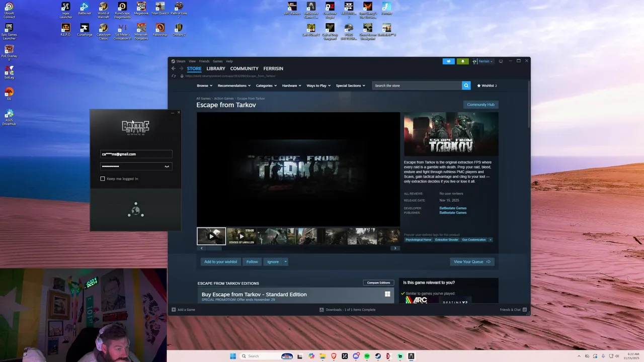This screenshot has width=644, height=362.
Task: Open Steam notifications bell
Action: (x=463, y=61)
